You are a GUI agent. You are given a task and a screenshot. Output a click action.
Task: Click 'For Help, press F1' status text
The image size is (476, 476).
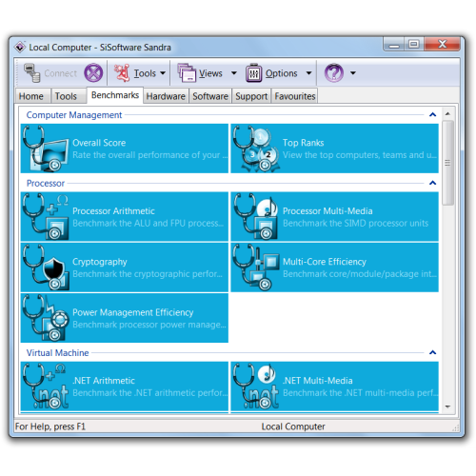[50, 426]
